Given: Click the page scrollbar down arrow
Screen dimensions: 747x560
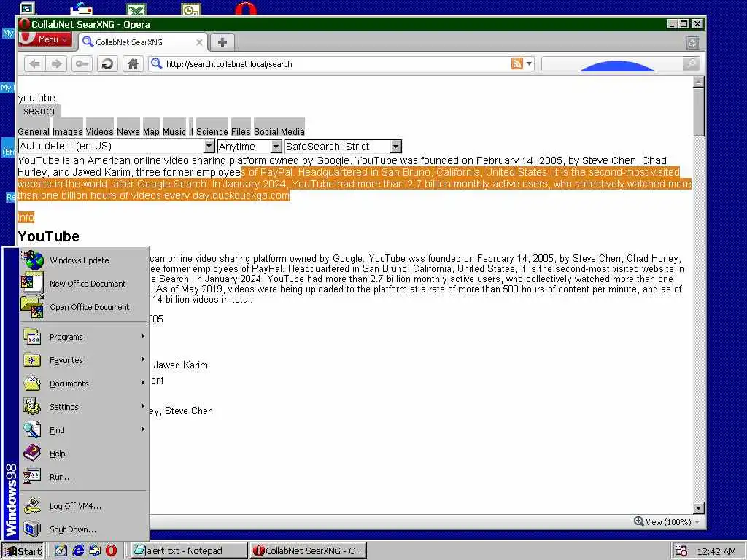Looking at the screenshot, I should coord(698,508).
